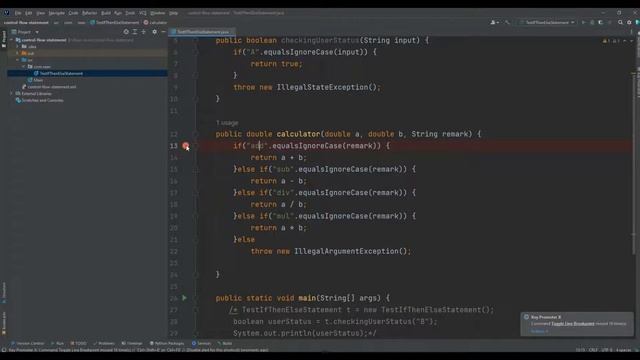This screenshot has height=360, width=640.
Task: Open the Navigate menu
Action: click(57, 13)
